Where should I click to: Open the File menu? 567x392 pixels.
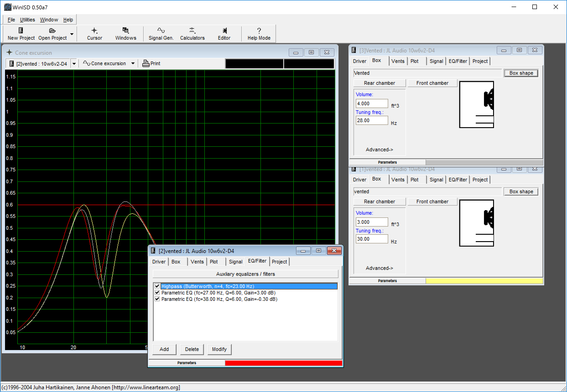point(11,20)
